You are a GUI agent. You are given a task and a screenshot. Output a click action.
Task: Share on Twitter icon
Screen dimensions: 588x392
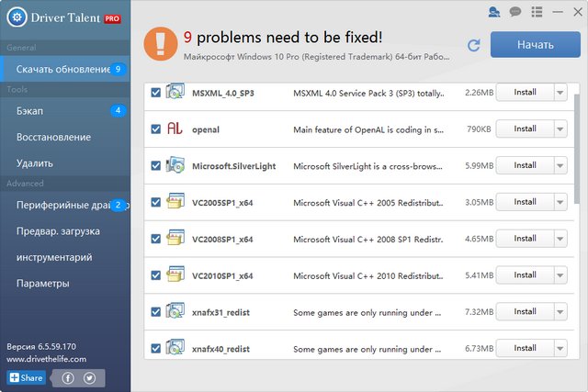[x=89, y=378]
